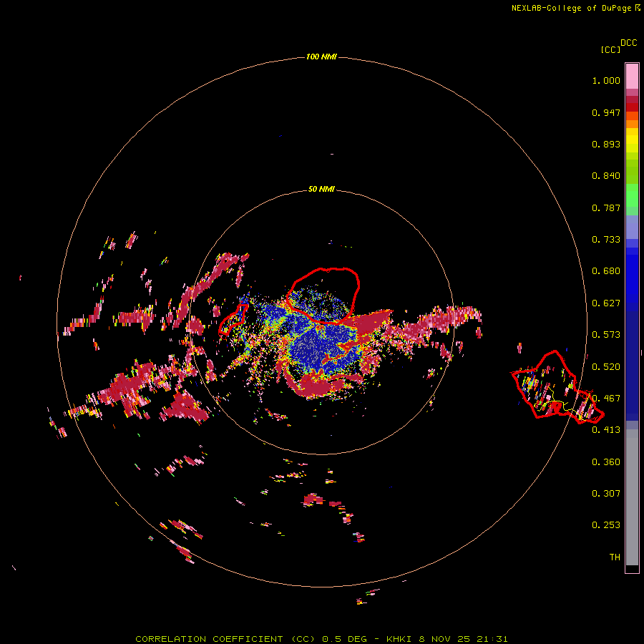Viewport: 644px width, 644px height.
Task: Click the 0.627 scale value
Action: tap(606, 303)
